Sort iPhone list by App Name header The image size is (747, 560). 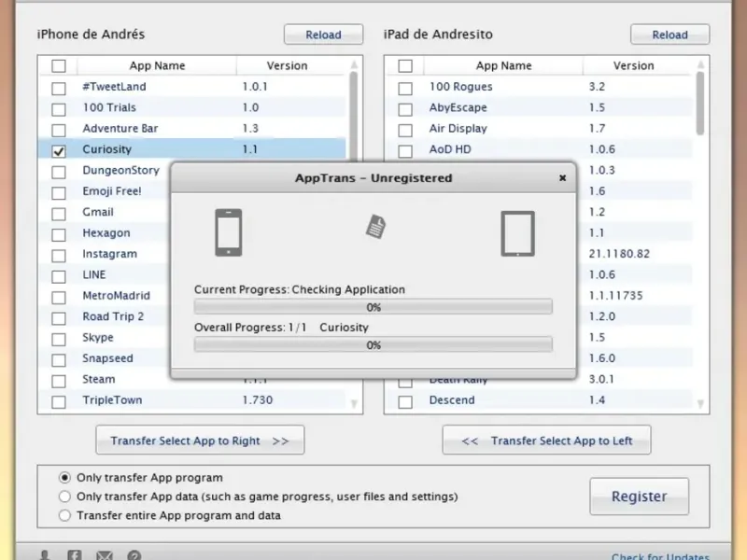(x=157, y=65)
